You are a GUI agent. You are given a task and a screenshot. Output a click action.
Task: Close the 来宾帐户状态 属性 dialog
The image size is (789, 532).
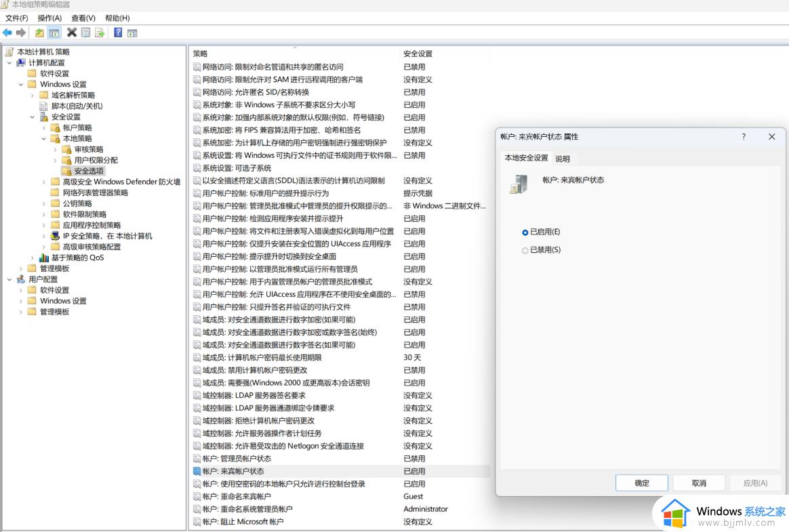[771, 137]
